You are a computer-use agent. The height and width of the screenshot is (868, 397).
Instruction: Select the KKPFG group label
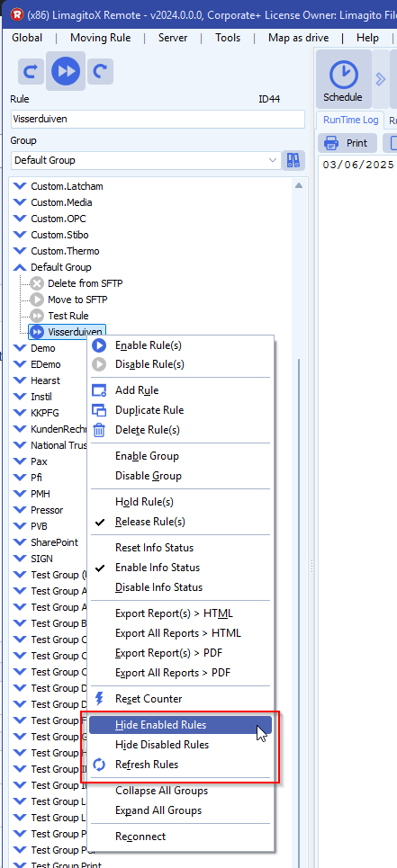point(45,413)
